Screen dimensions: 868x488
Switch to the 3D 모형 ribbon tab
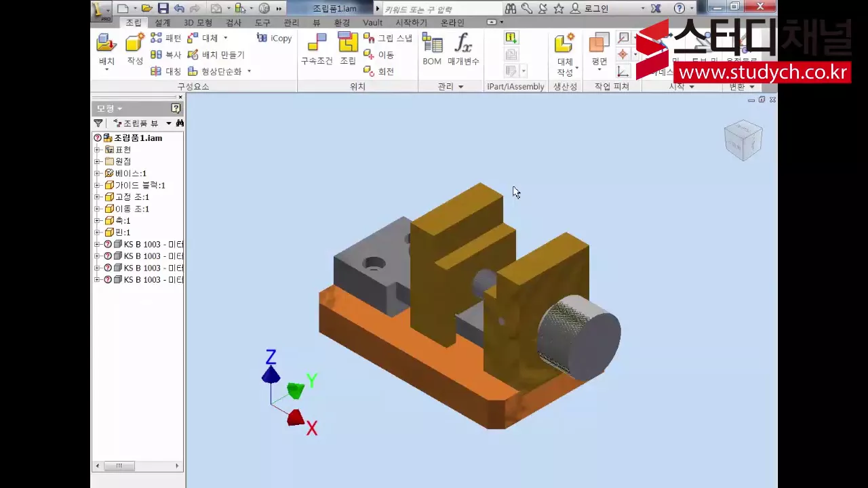coord(198,22)
